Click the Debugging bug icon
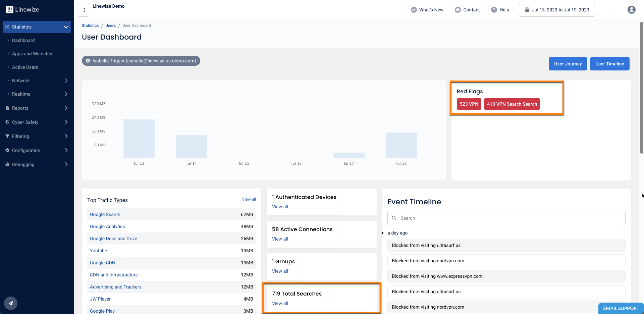This screenshot has width=644, height=314. click(x=7, y=164)
